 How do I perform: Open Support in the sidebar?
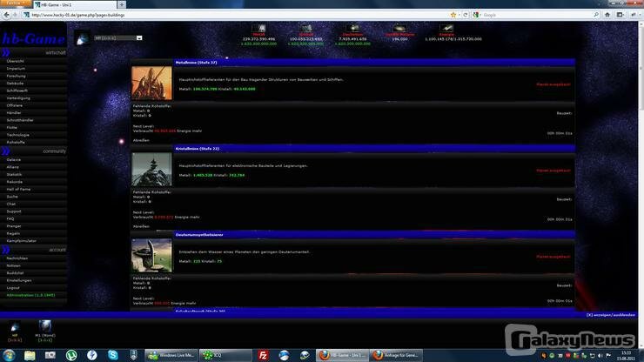14,211
